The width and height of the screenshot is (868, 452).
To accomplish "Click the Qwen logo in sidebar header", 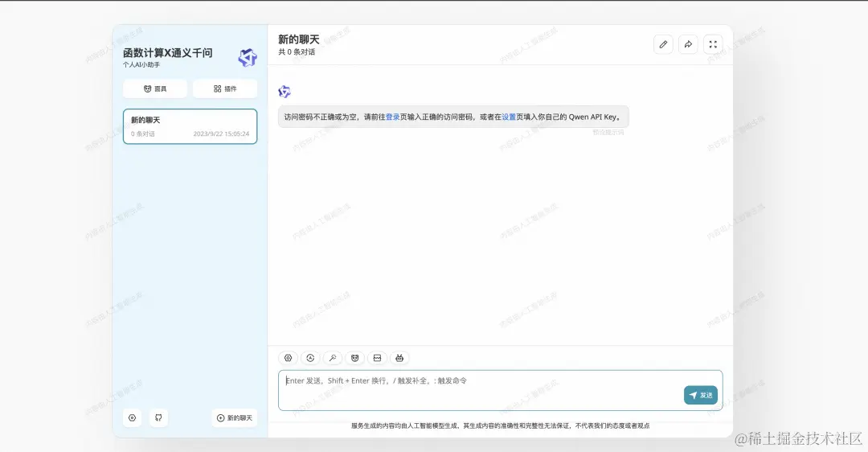I will point(248,58).
